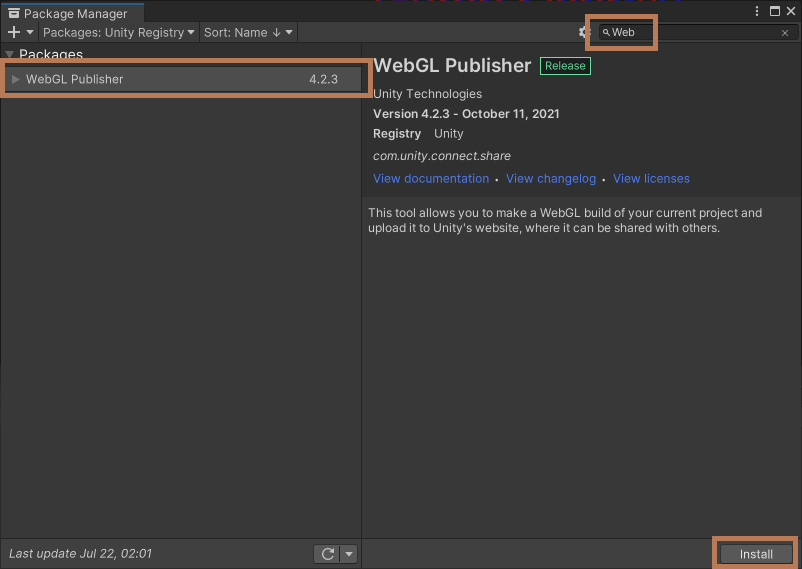Viewport: 802px width, 569px height.
Task: Click the Release tag label
Action: pos(565,65)
